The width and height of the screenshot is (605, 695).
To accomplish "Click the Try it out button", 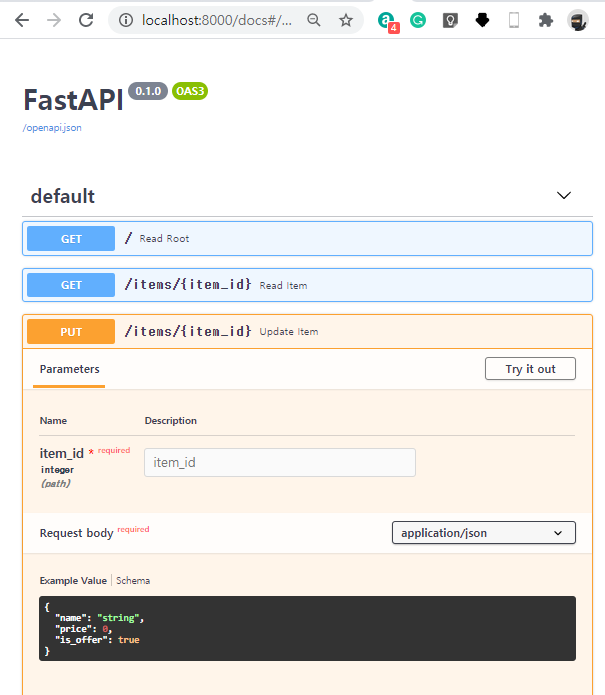I will tap(530, 369).
